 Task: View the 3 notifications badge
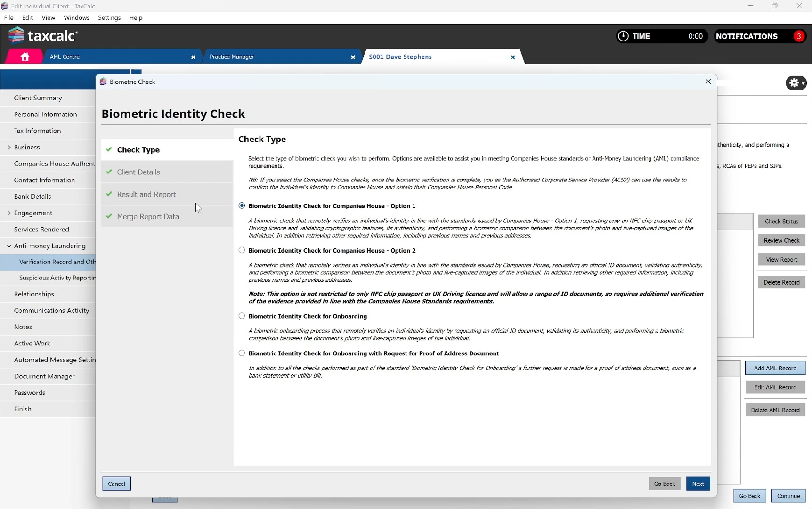click(x=799, y=36)
